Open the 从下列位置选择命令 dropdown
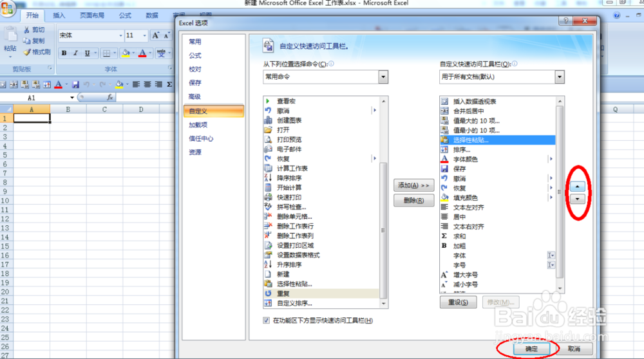This screenshot has width=644, height=359. point(383,77)
